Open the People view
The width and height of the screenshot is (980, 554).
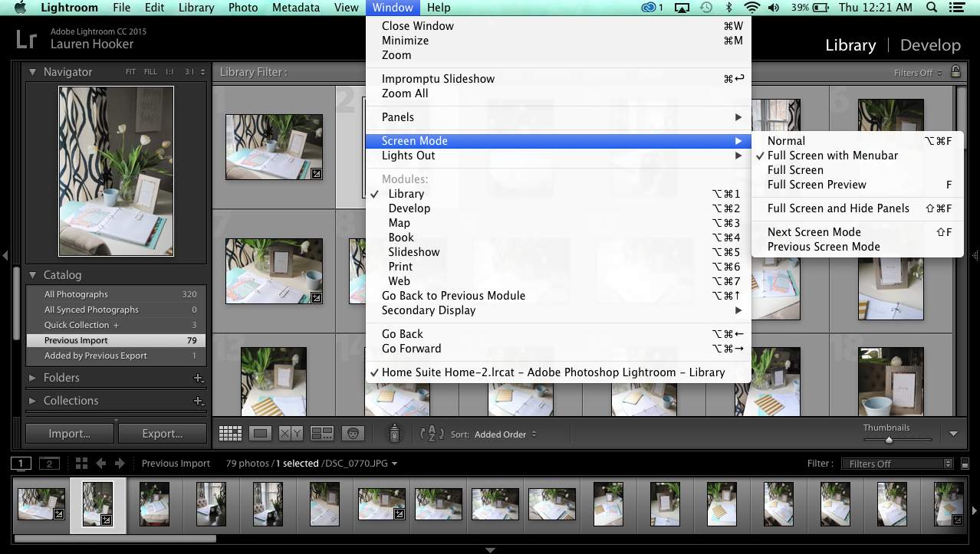pos(353,433)
